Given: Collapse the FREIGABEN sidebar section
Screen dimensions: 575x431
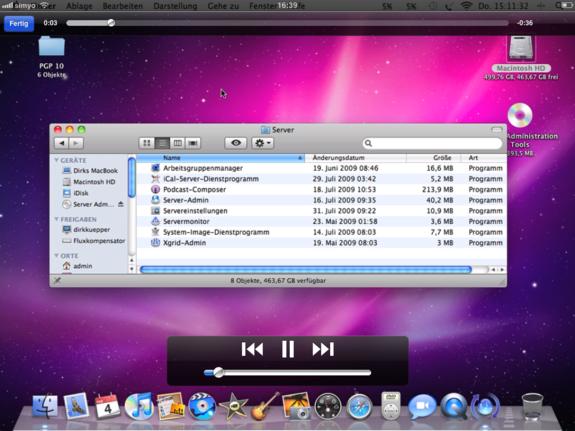Looking at the screenshot, I should click(56, 219).
